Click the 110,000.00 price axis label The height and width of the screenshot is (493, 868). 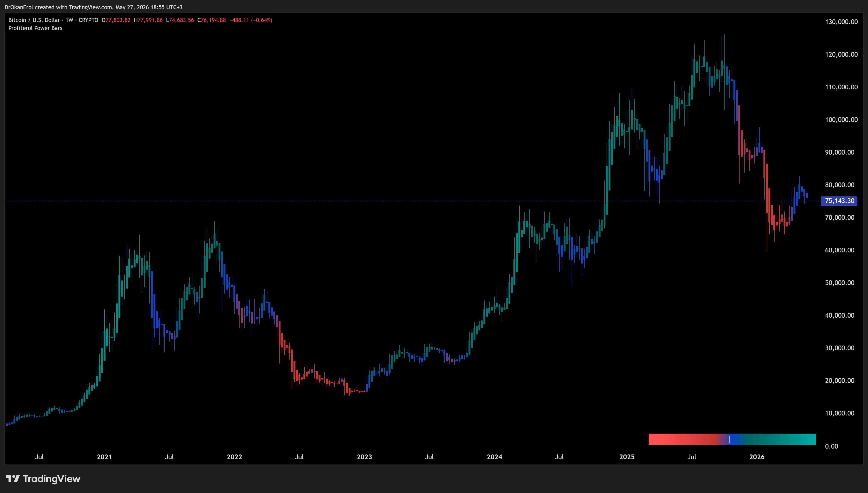coord(841,87)
